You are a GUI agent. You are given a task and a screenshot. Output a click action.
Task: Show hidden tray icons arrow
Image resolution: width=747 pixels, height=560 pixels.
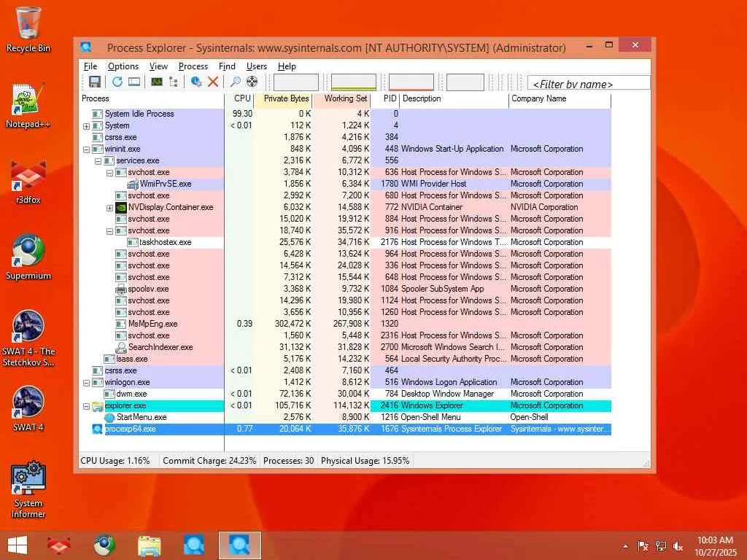coord(625,546)
